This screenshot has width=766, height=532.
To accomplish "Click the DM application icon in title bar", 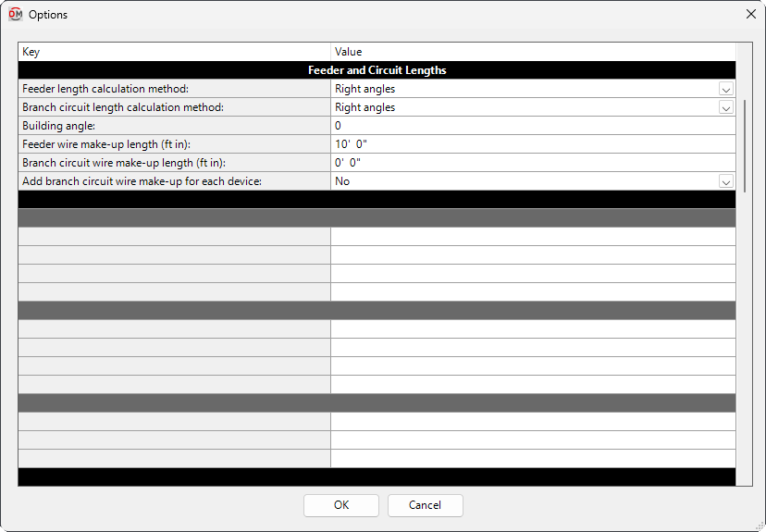I will point(15,15).
